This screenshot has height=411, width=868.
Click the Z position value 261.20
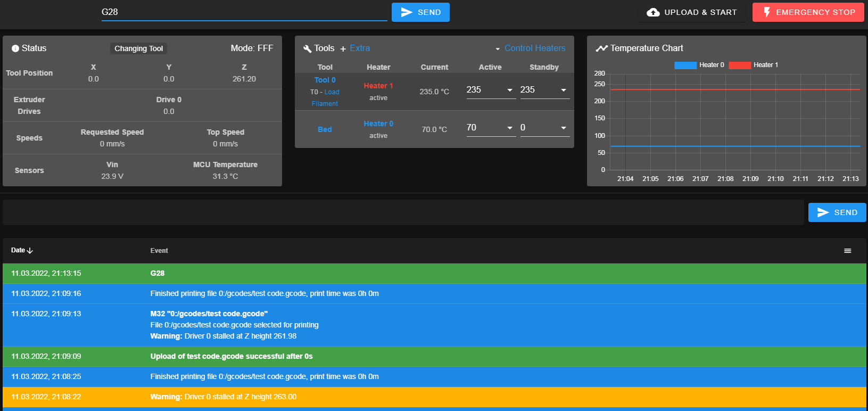(244, 79)
